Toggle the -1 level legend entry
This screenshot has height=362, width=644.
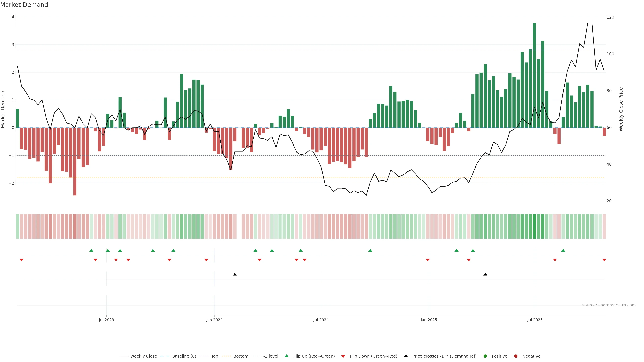[x=271, y=356]
